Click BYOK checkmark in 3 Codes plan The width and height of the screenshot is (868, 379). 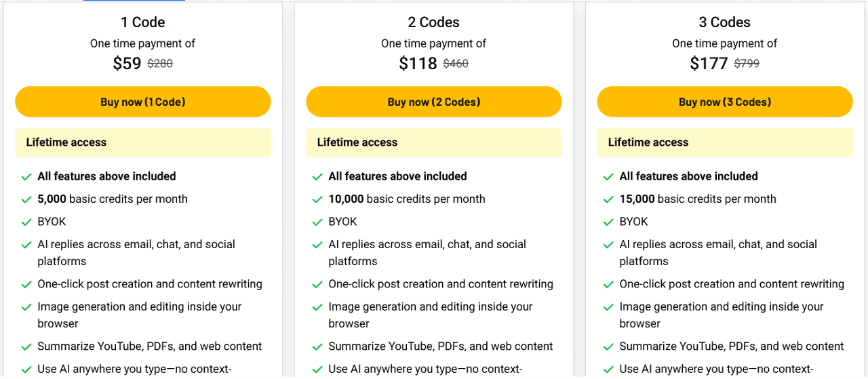[x=608, y=222]
